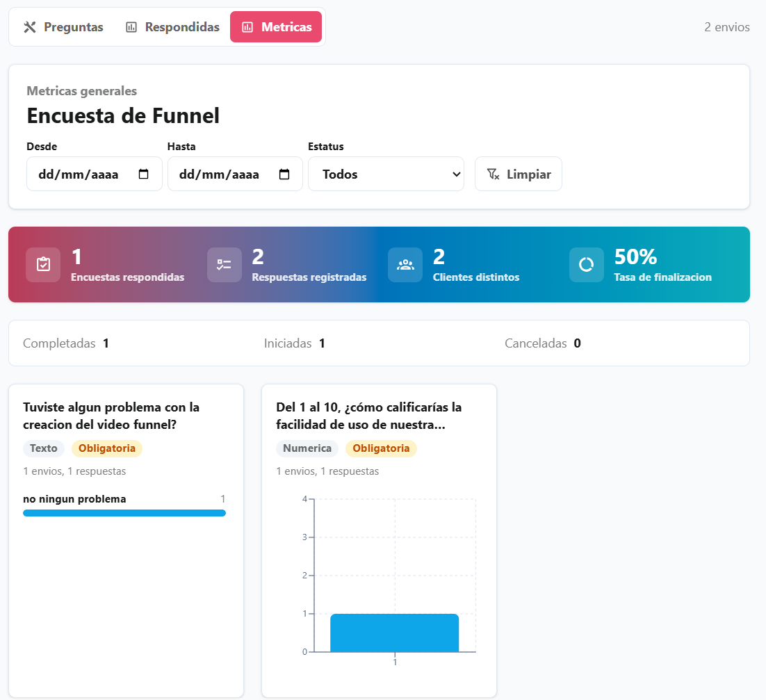Select the Metricas tab
The width and height of the screenshot is (766, 700).
[276, 27]
